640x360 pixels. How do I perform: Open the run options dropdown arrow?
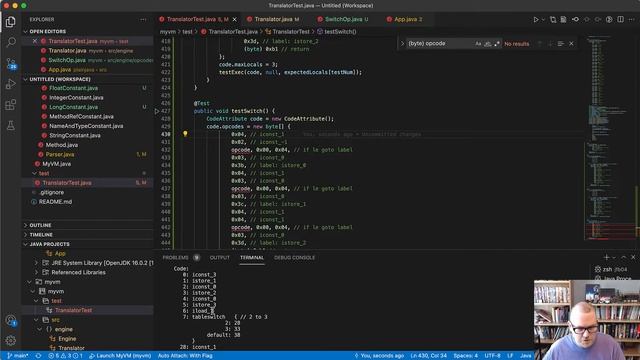point(543,19)
